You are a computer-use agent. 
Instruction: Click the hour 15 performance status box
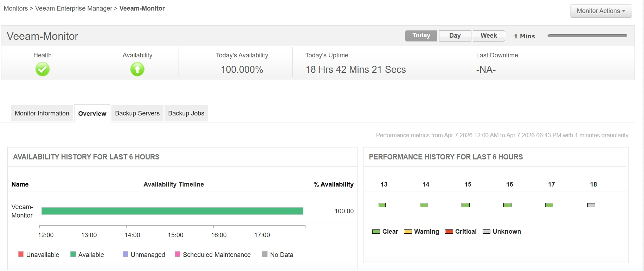[x=465, y=205]
